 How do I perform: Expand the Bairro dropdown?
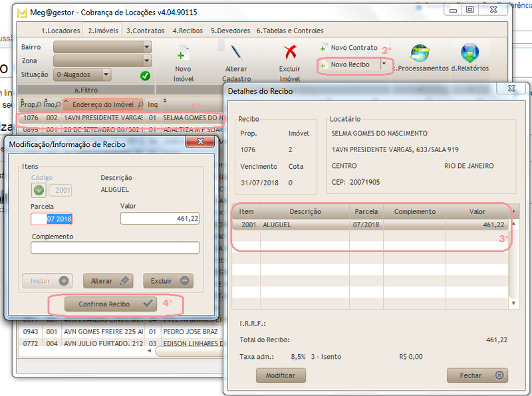(147, 47)
